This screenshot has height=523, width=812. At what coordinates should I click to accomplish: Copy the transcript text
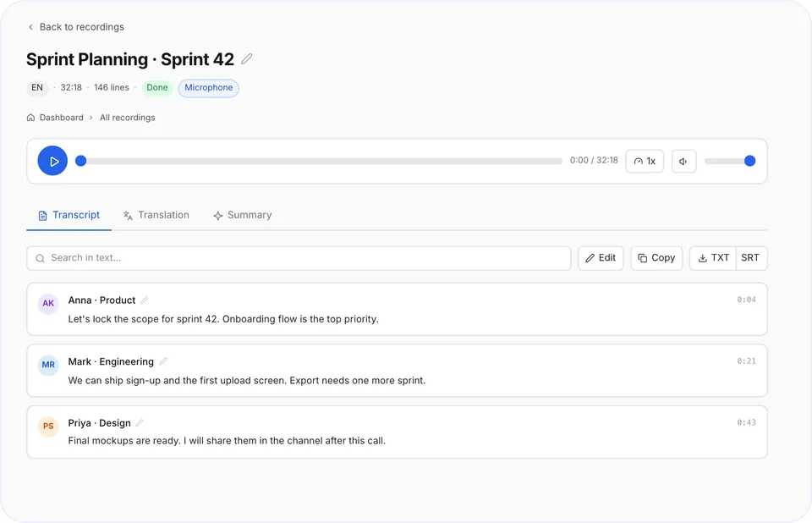[x=656, y=258]
